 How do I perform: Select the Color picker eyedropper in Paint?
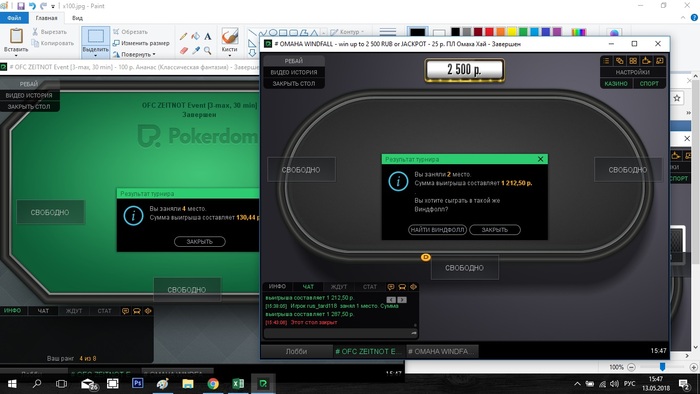(196, 50)
